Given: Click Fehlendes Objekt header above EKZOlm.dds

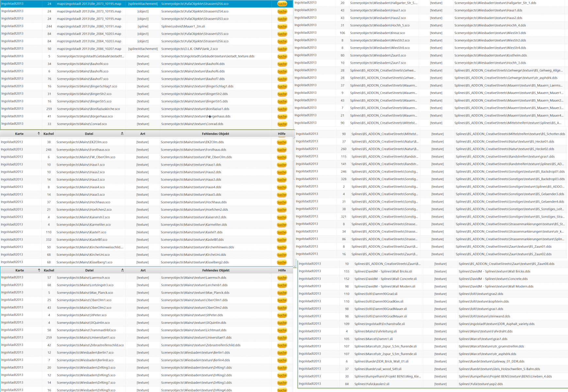Looking at the screenshot, I should [x=215, y=134].
